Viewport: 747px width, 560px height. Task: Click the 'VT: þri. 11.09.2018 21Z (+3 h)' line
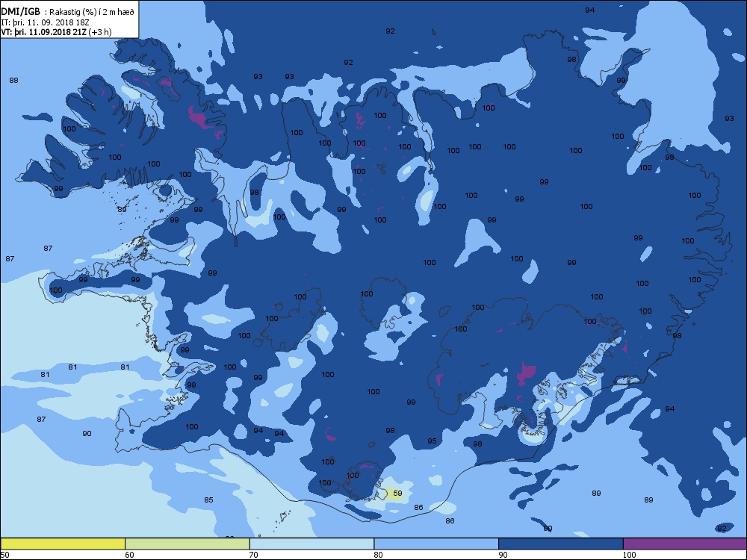[56, 32]
